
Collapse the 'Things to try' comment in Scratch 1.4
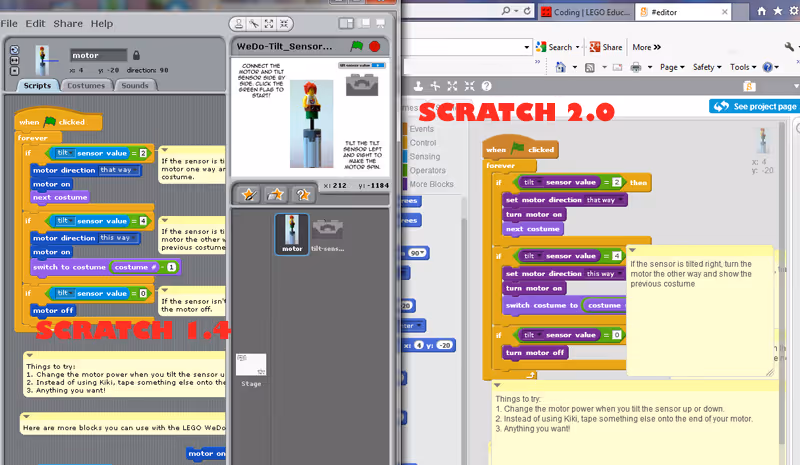[30, 355]
